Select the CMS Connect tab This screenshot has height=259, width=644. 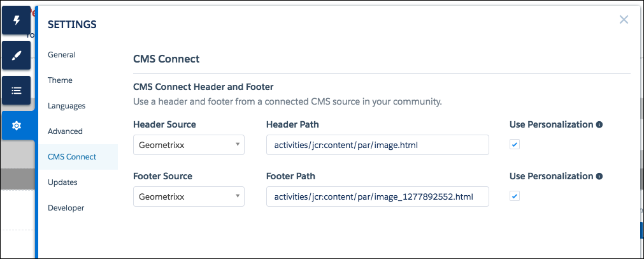tap(78, 157)
